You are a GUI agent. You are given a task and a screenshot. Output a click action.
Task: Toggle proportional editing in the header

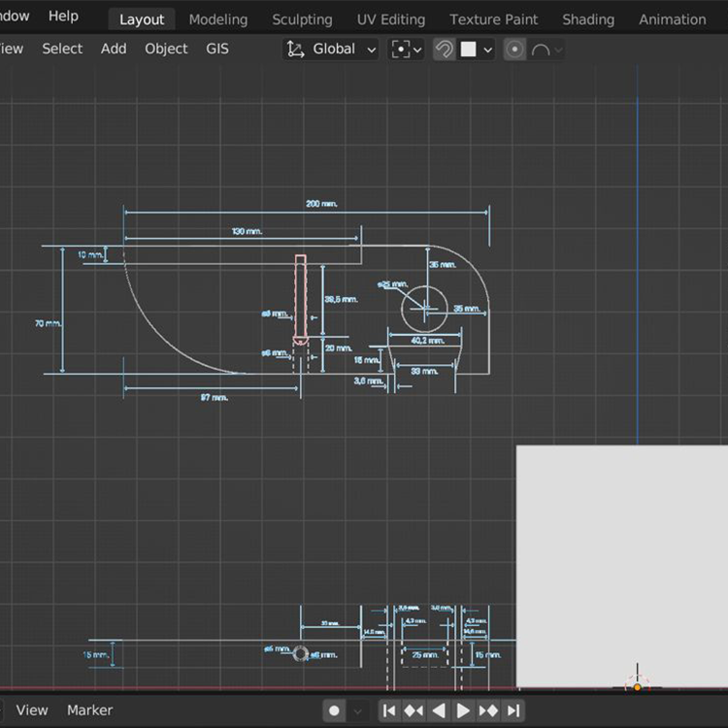point(514,50)
